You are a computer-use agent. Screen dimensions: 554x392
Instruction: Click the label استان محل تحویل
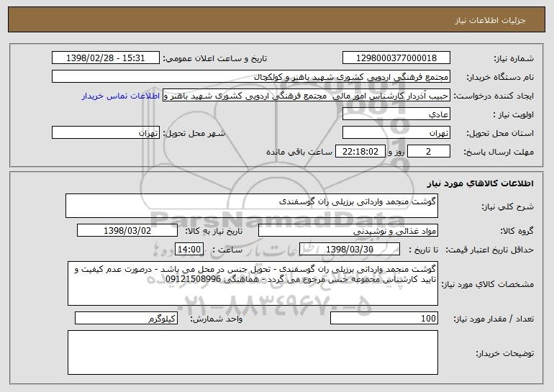[500, 133]
